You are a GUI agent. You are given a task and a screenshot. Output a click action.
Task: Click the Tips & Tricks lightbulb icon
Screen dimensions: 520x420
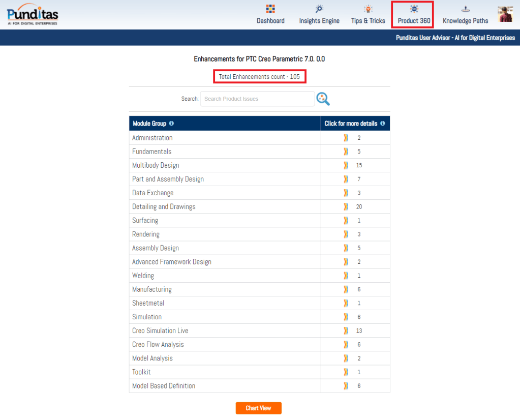[368, 9]
